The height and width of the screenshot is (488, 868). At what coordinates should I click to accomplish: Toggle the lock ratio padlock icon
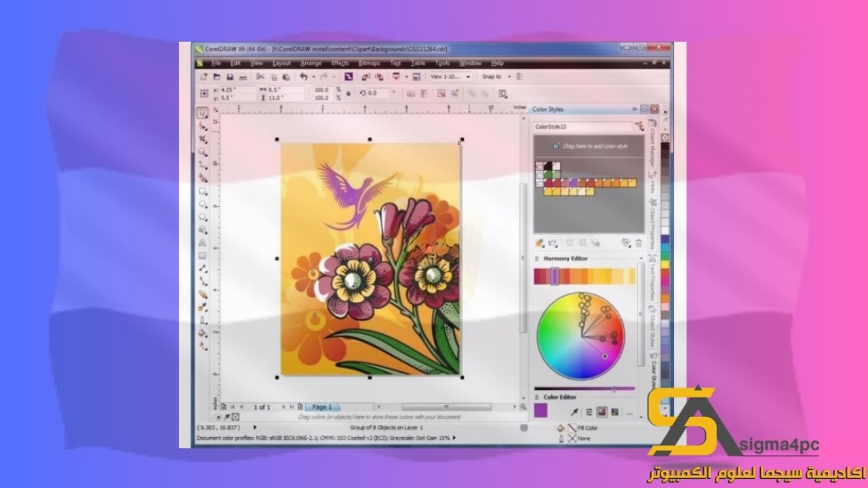[348, 93]
